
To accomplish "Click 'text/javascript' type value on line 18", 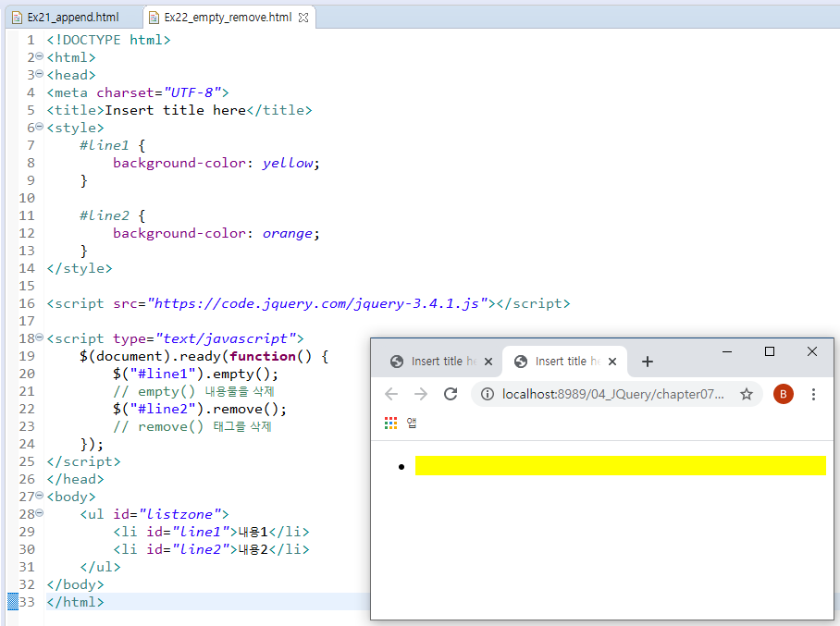I will tap(225, 338).
